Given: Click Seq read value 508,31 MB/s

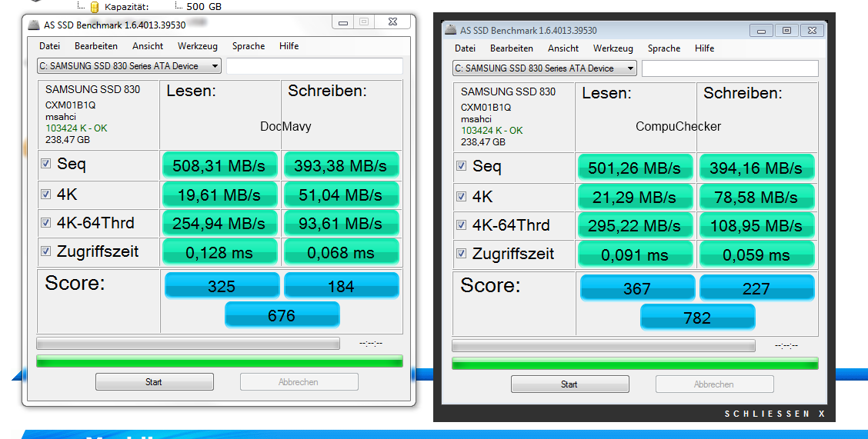Looking at the screenshot, I should click(x=220, y=165).
